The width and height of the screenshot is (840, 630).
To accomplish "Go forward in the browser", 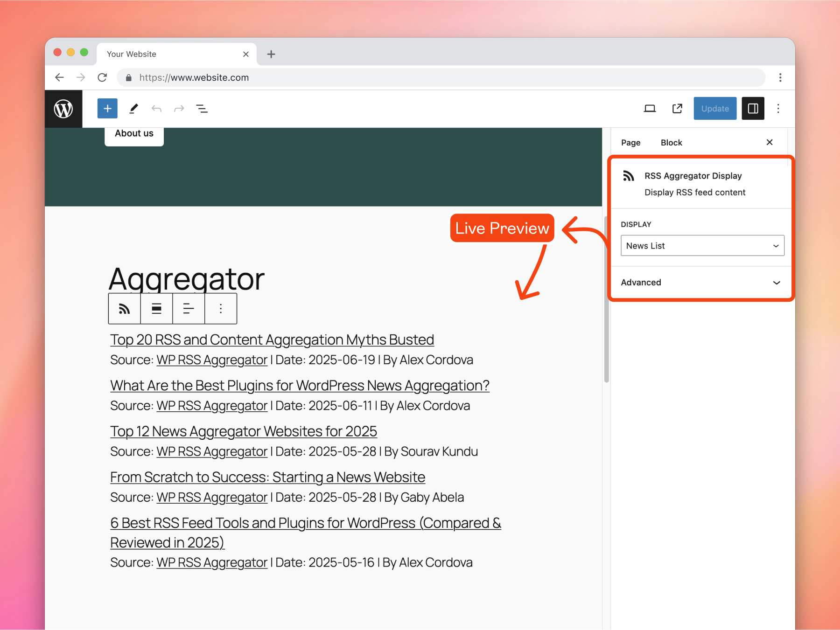I will [81, 77].
